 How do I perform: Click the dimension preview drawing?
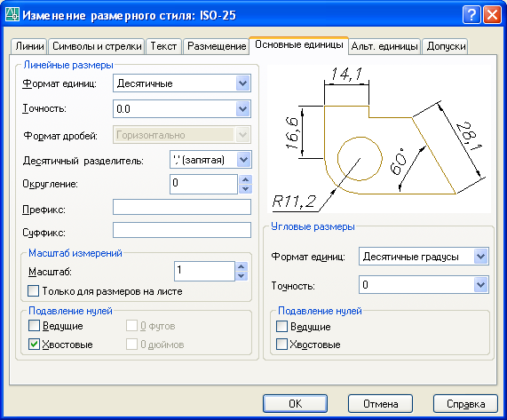click(x=379, y=139)
